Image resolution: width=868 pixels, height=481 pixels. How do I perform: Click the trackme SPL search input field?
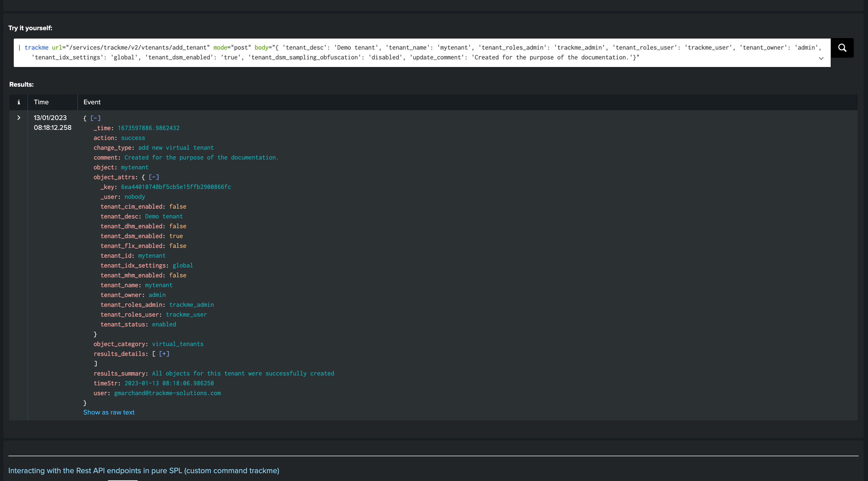(422, 53)
